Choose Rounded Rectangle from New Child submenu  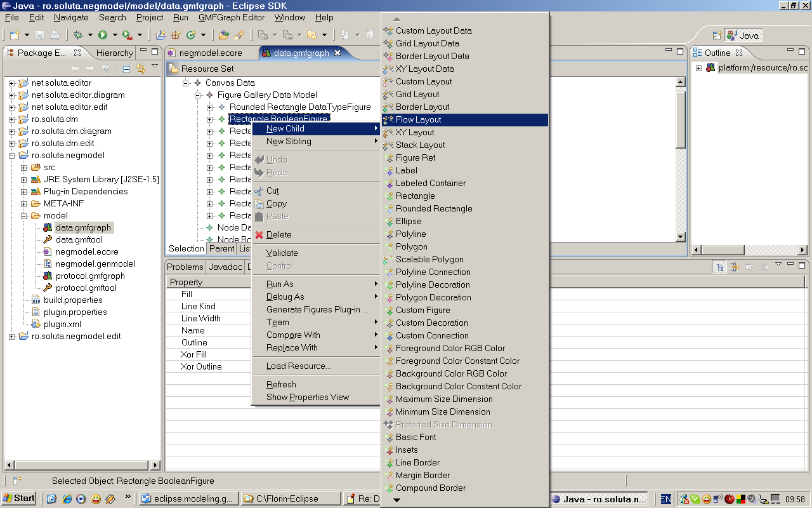pyautogui.click(x=465, y=208)
